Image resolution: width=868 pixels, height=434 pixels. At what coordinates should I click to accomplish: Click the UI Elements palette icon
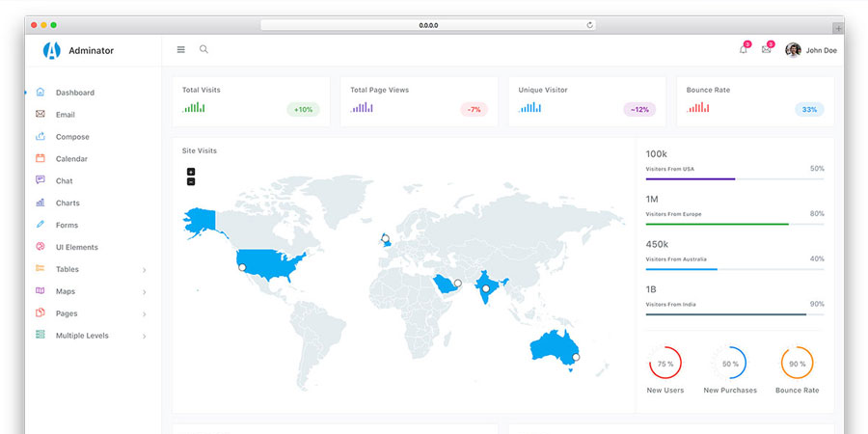click(40, 246)
